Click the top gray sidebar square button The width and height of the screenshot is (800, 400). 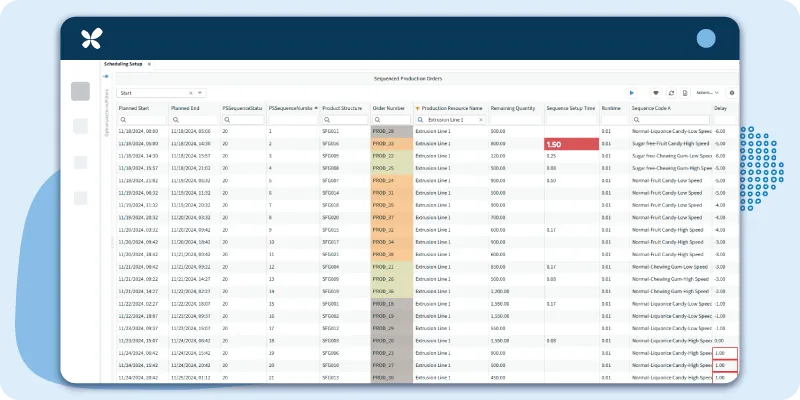coord(80,91)
